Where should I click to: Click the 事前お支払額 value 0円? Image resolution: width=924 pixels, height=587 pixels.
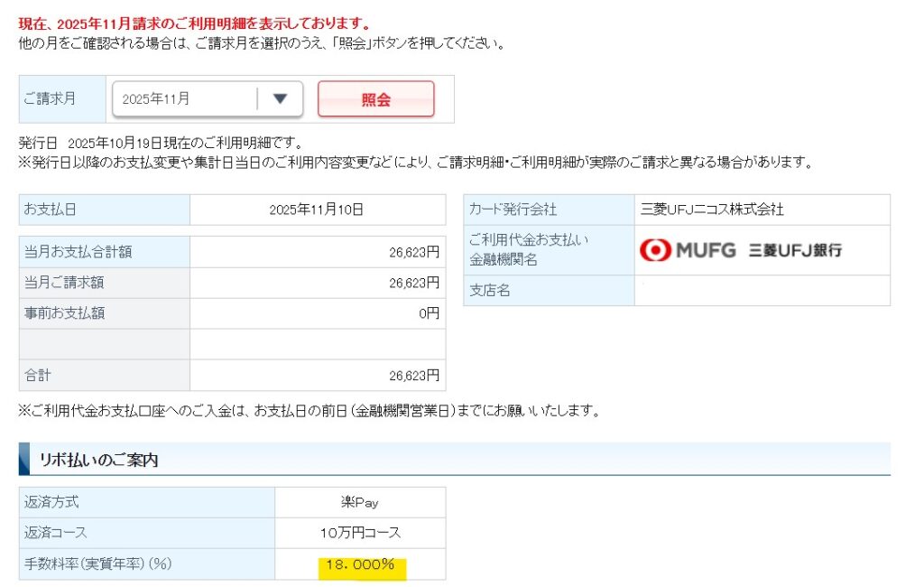point(428,313)
